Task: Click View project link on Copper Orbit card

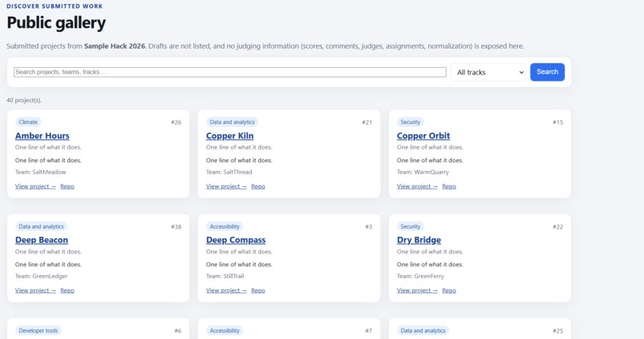Action: 417,186
